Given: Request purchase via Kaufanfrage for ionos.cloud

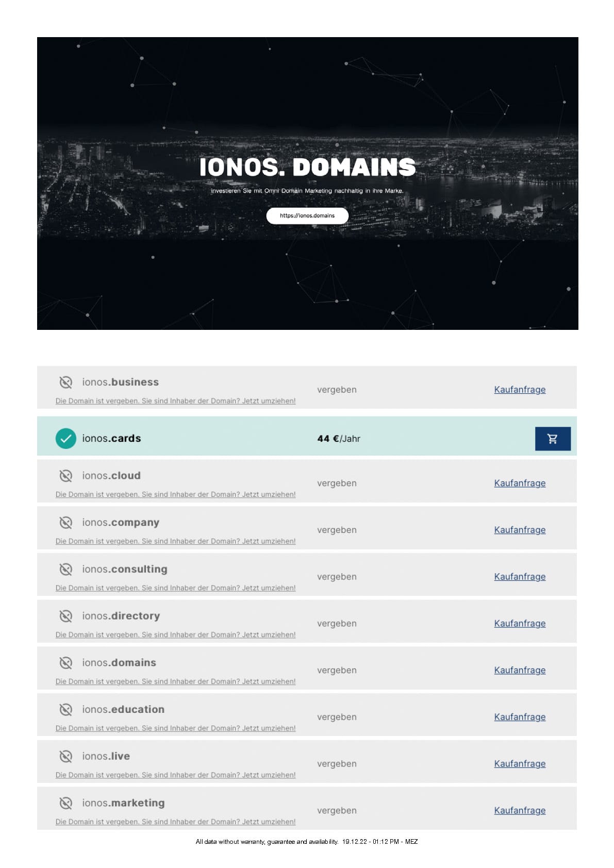Looking at the screenshot, I should [520, 483].
